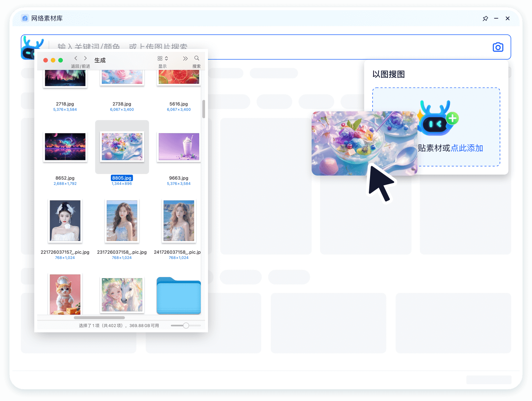Select the 8652.jpg thumbnail
The width and height of the screenshot is (532, 401).
pyautogui.click(x=65, y=147)
